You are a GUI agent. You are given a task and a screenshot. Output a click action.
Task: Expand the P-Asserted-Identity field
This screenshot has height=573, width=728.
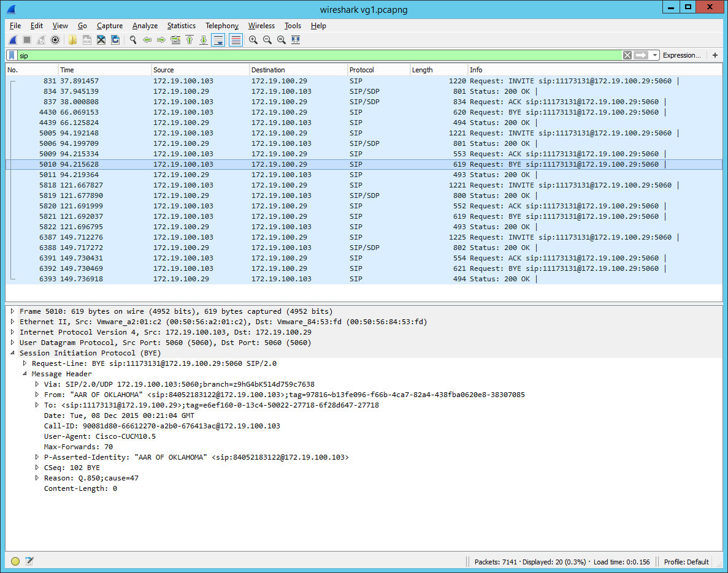(x=37, y=457)
